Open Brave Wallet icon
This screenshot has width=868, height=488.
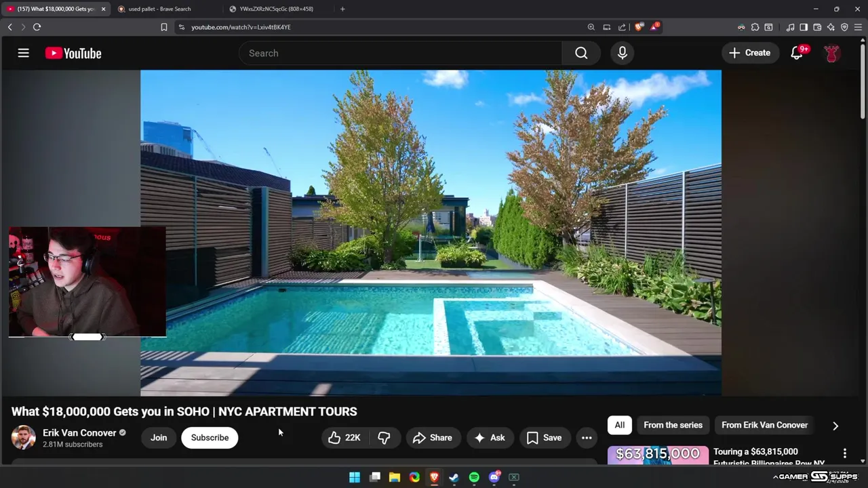pyautogui.click(x=817, y=27)
